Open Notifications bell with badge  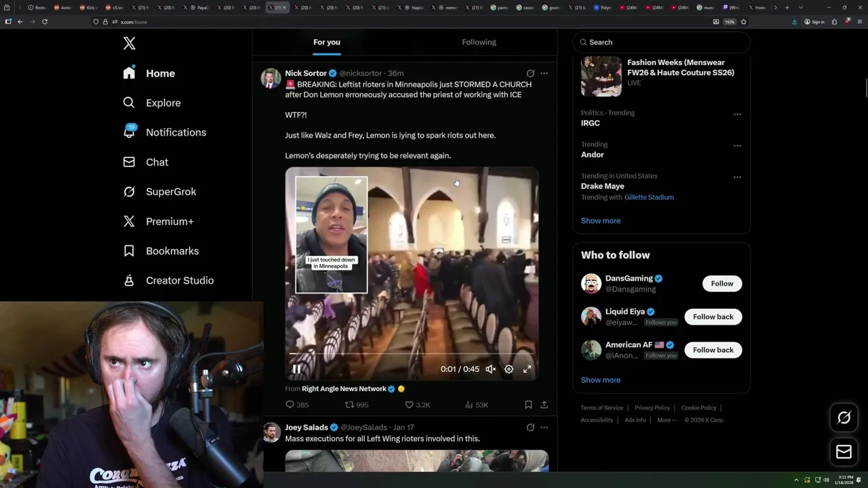tap(129, 131)
